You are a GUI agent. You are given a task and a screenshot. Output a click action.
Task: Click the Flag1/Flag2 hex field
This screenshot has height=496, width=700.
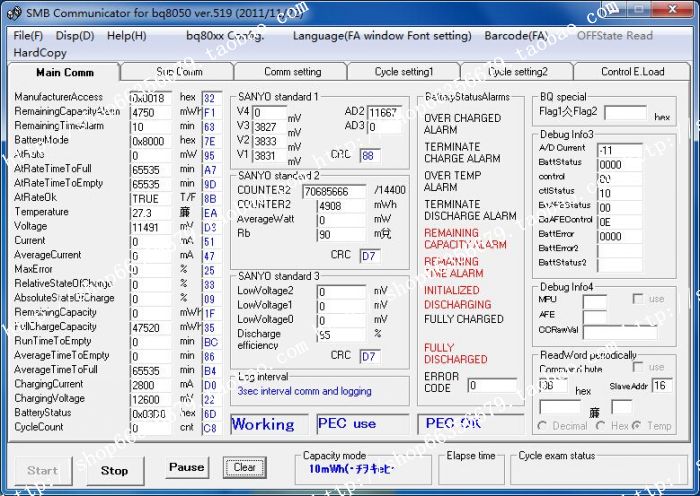[x=625, y=113]
